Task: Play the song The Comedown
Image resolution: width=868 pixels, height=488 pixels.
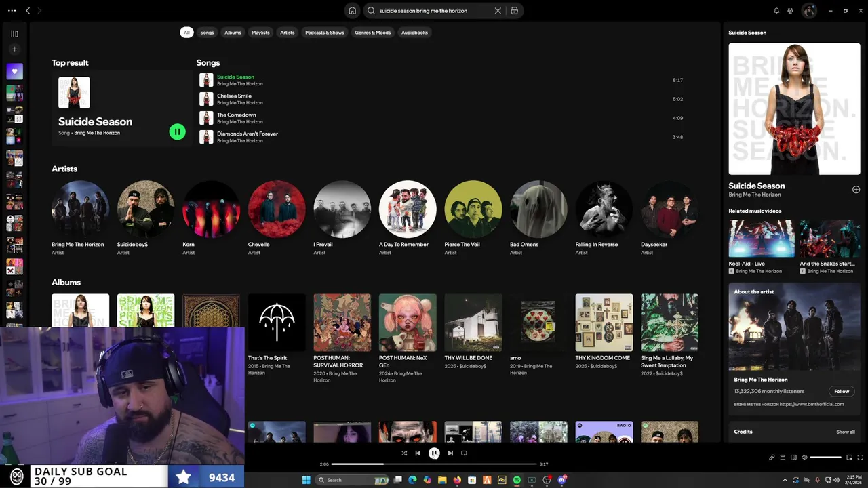Action: tap(441, 118)
